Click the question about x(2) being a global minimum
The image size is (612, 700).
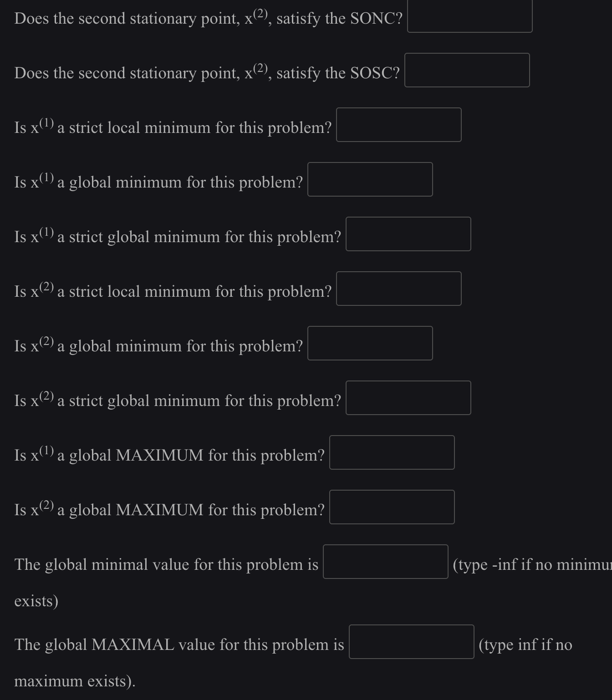tap(158, 345)
